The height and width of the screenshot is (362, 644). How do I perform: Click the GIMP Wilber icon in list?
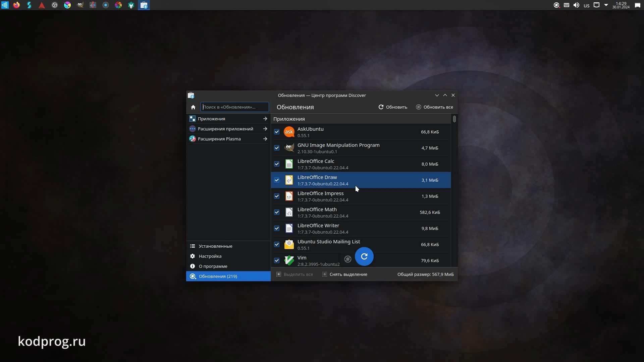(x=289, y=148)
